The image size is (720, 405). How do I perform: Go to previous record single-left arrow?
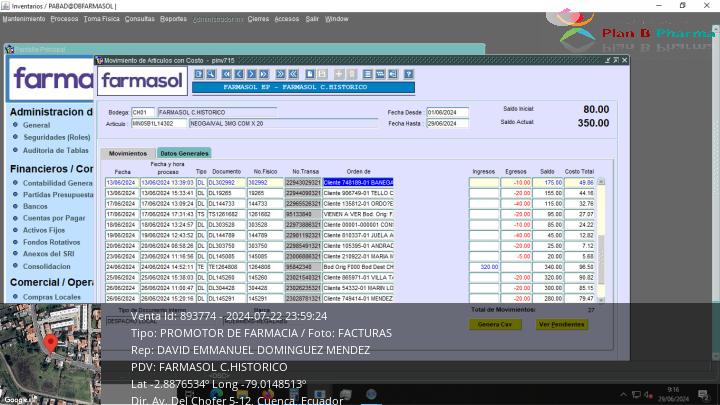[x=239, y=74]
